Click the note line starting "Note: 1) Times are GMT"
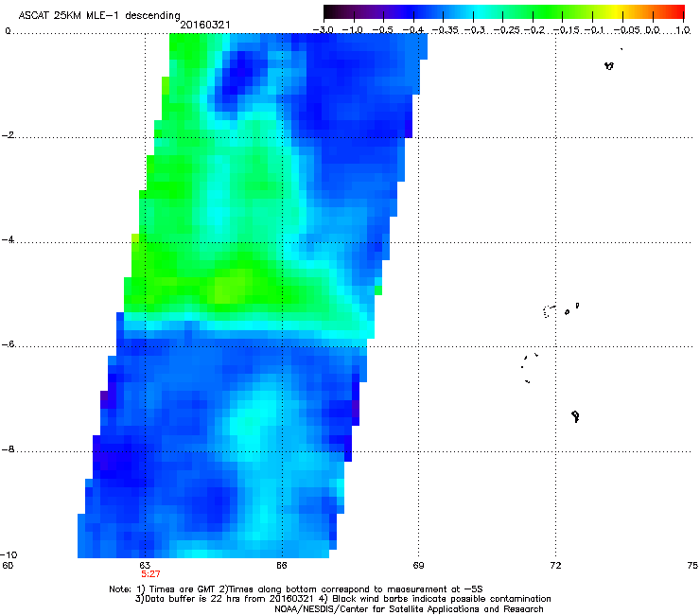The width and height of the screenshot is (700, 615). pos(296,589)
